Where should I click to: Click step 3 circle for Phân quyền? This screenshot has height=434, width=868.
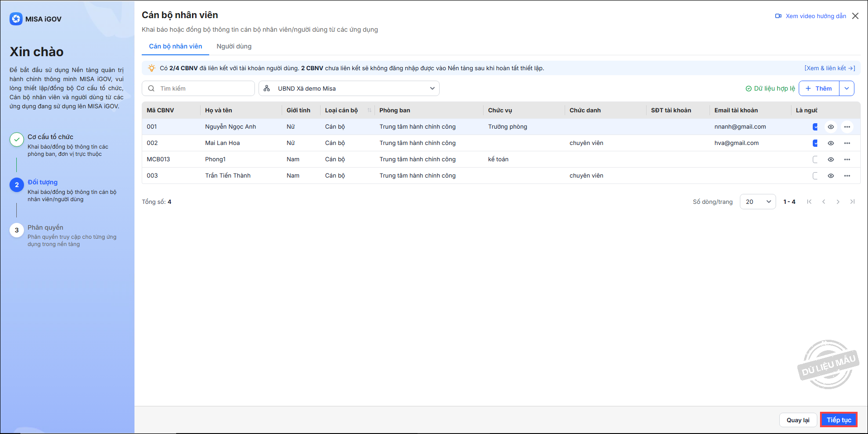pyautogui.click(x=17, y=230)
